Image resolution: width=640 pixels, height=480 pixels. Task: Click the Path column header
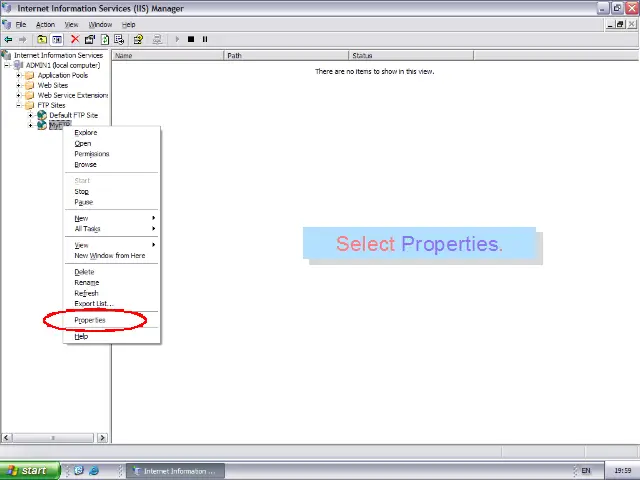click(x=285, y=55)
